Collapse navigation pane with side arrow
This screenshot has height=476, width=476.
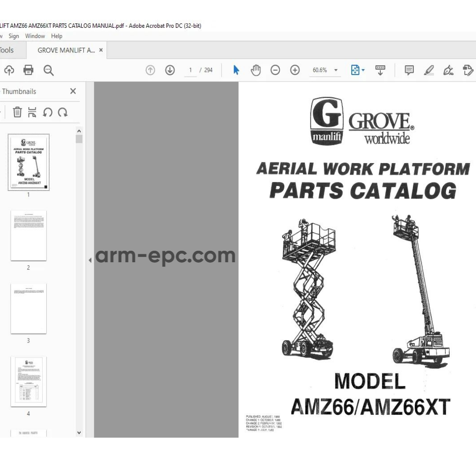pos(90,260)
